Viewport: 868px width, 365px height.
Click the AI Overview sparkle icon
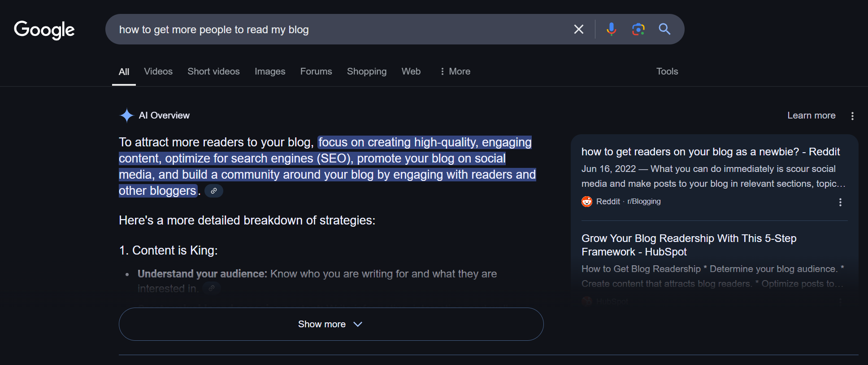[127, 115]
